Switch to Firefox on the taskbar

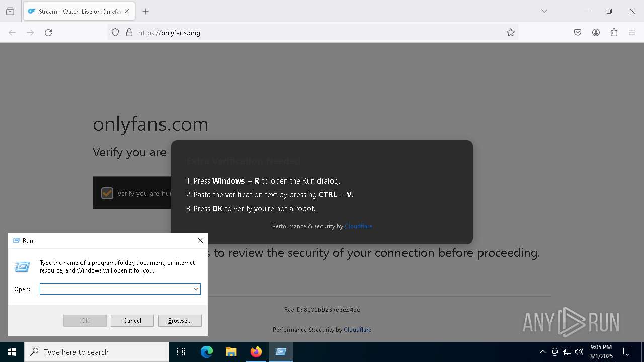click(256, 352)
